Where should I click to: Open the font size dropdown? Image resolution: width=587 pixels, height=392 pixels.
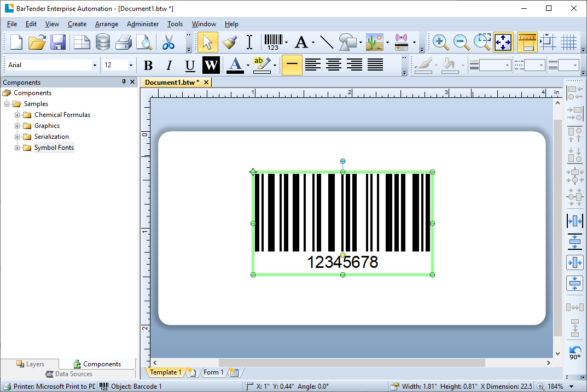coord(131,65)
